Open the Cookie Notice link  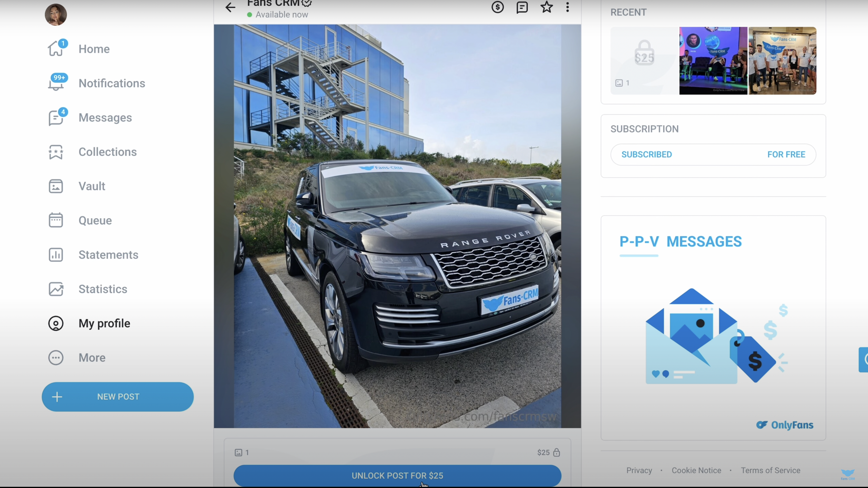pos(696,471)
